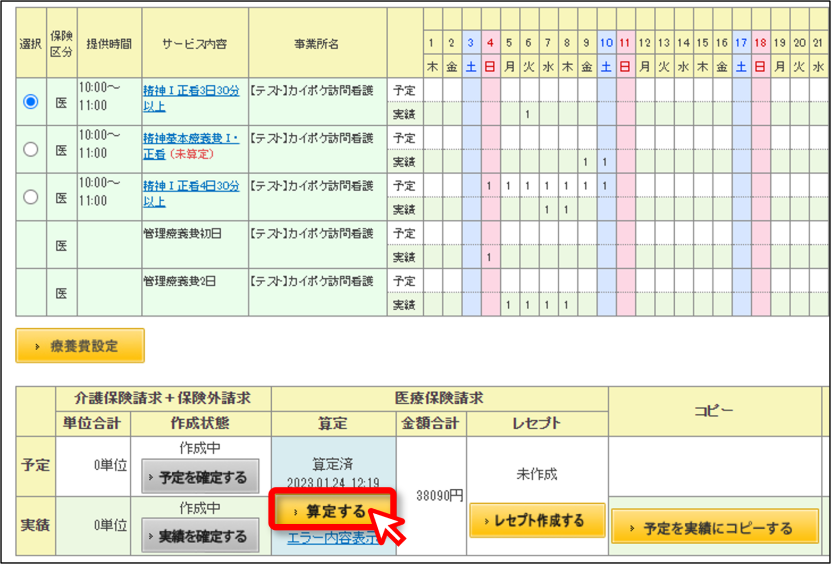The height and width of the screenshot is (564, 831).
Task: Click day 8 予定 cell for 精神Ⅰ正看4日30分以上
Action: click(567, 186)
